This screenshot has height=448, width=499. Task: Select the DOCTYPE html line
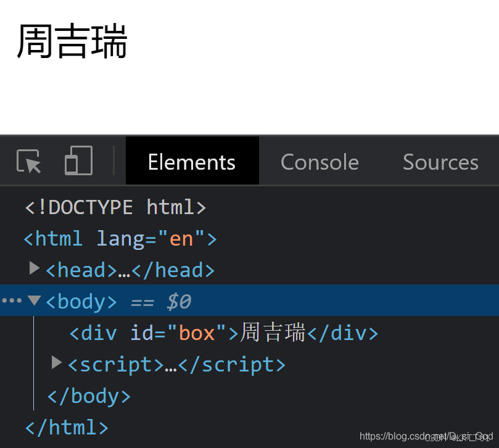pyautogui.click(x=116, y=207)
